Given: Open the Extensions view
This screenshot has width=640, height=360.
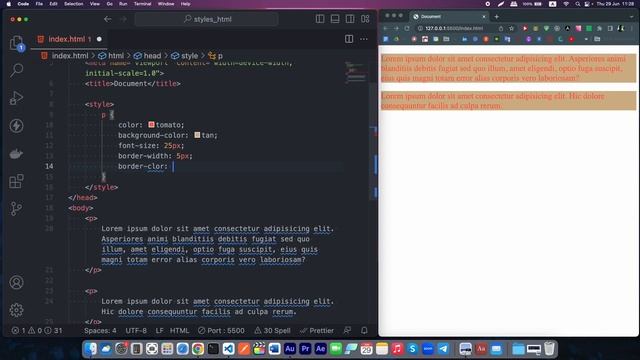Looking at the screenshot, I should 16,181.
